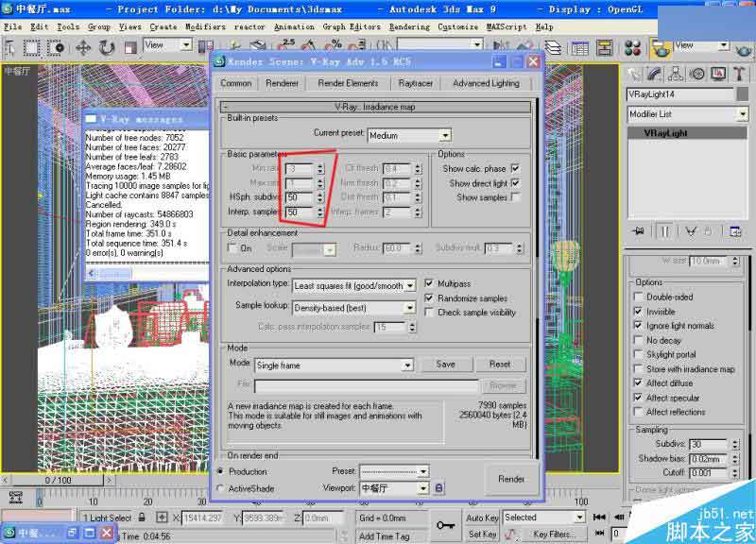Open the Utilities panel hammer icon

tap(738, 72)
